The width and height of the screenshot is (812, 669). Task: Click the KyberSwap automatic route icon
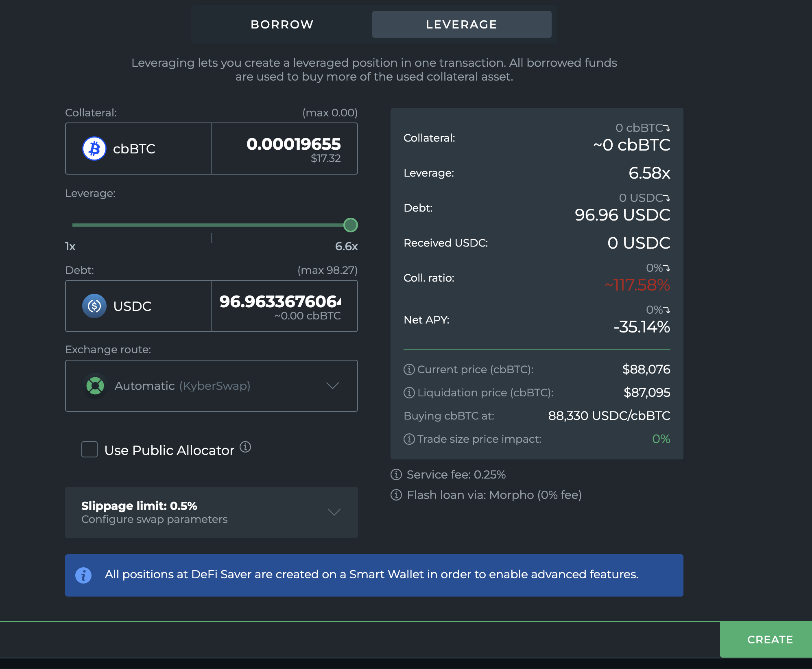pos(95,385)
